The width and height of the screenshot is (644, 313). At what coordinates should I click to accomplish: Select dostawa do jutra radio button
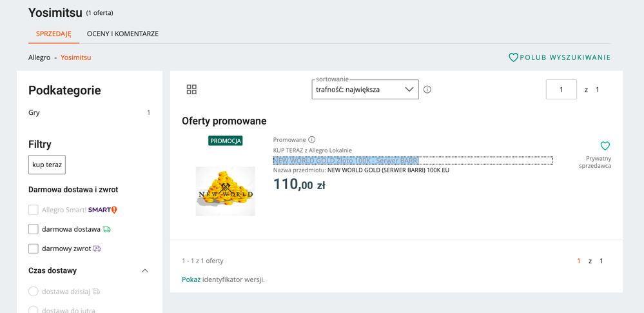pyautogui.click(x=34, y=310)
